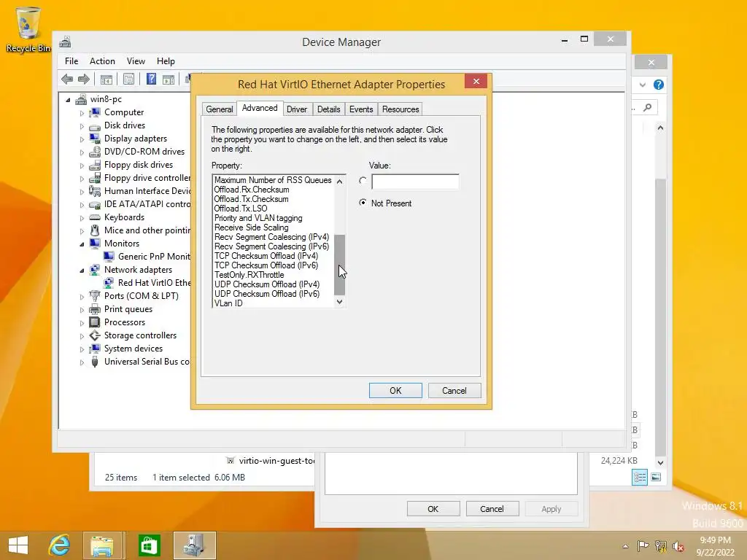This screenshot has width=747, height=560.
Task: Expand the Processors node arrow
Action: (82, 323)
